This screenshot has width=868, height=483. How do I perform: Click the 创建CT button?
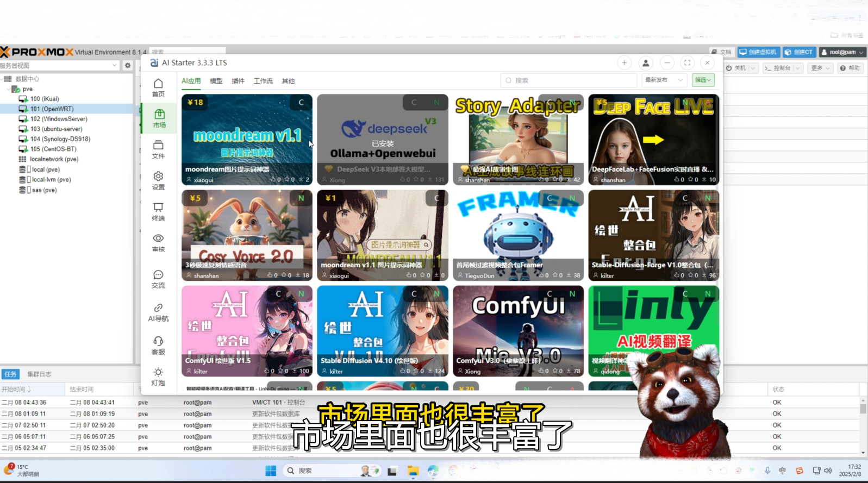click(798, 52)
